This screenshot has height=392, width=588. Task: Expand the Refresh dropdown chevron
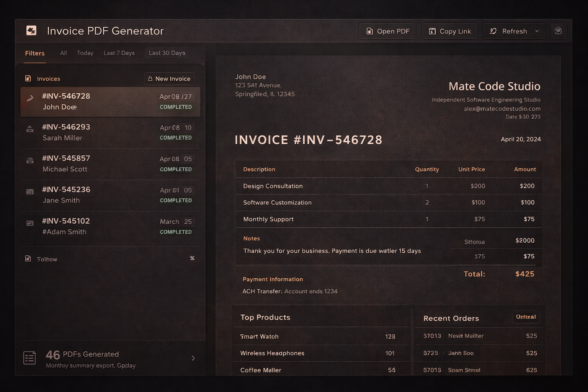537,31
